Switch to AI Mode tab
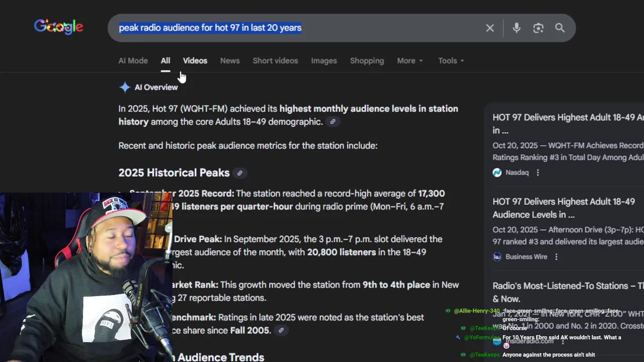Screen dimensions: 644x362 [x=133, y=61]
